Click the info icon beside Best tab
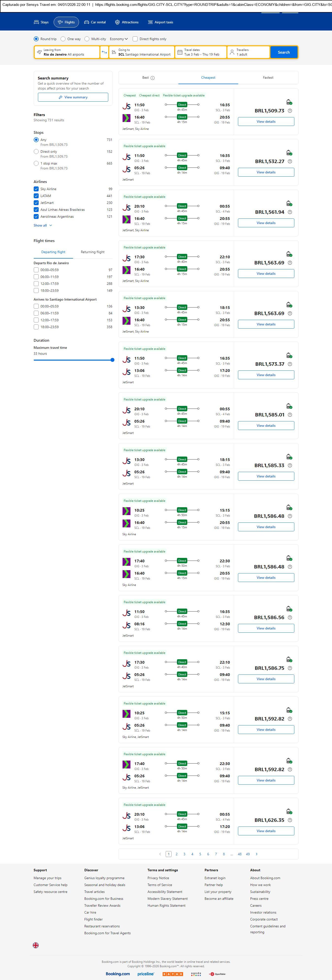This screenshot has height=980, width=332. (x=153, y=78)
